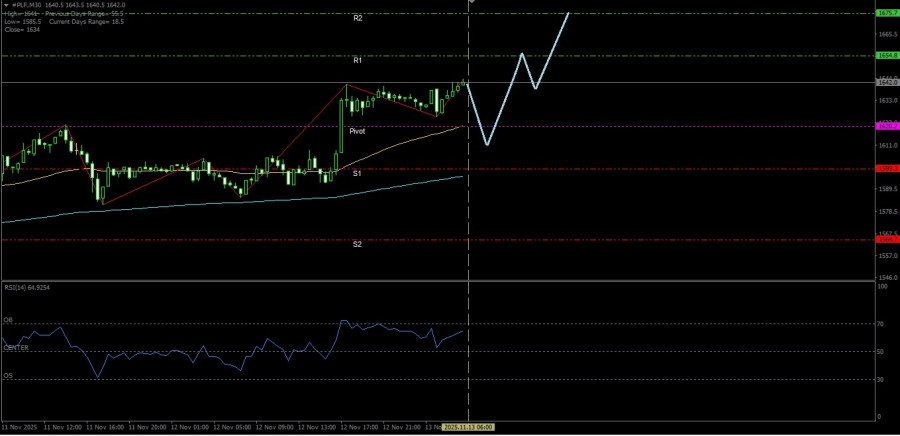Click the 1589.5 price scale value
900x436 pixels.
[x=887, y=189]
